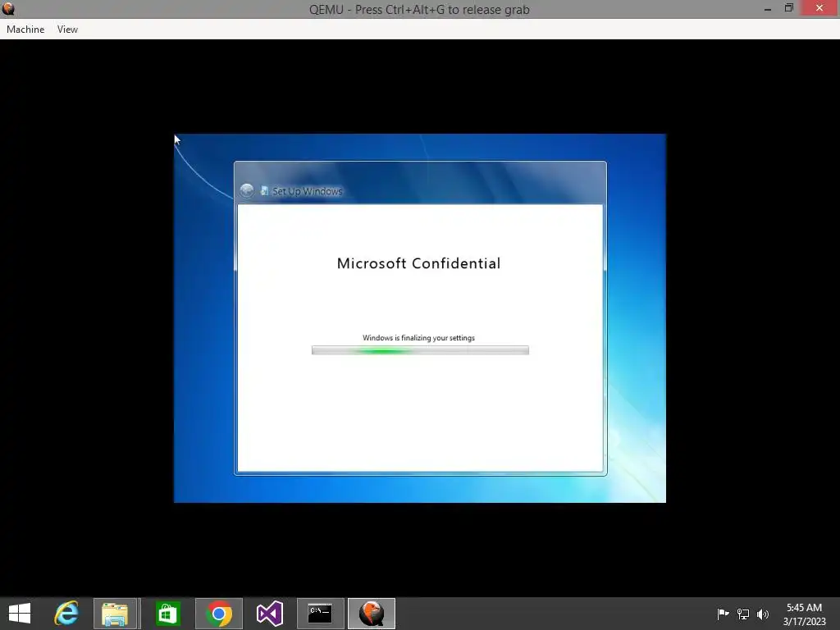The width and height of the screenshot is (840, 630).
Task: Launch Internet Explorer from taskbar
Action: click(x=66, y=614)
